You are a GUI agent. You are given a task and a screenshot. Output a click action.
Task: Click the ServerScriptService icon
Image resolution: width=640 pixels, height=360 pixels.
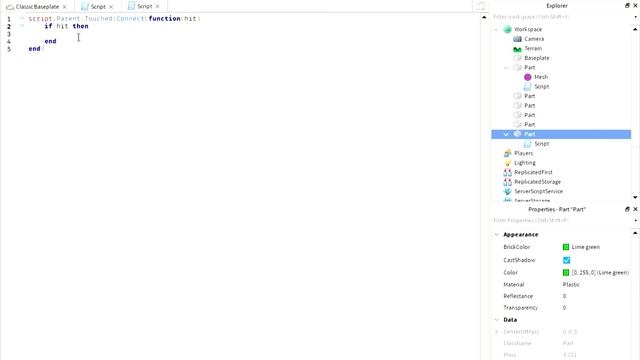507,191
